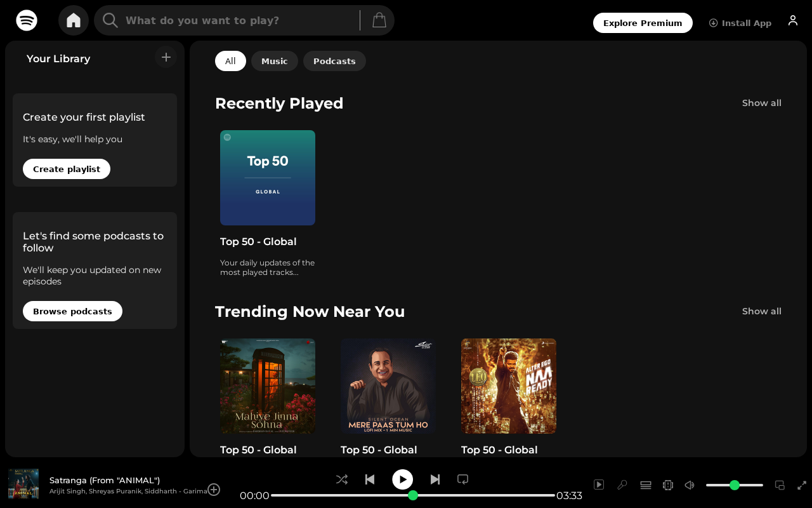
Task: Open the user profile icon
Action: (793, 20)
